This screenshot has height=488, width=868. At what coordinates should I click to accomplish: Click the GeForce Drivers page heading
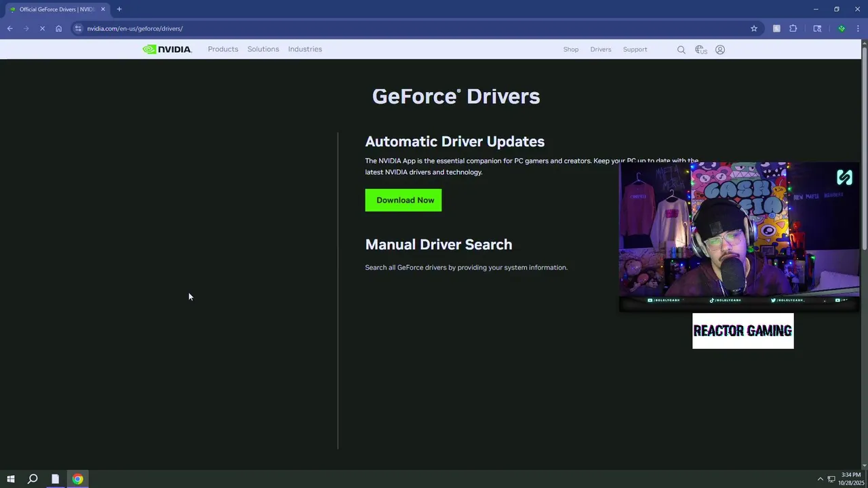[x=456, y=96]
